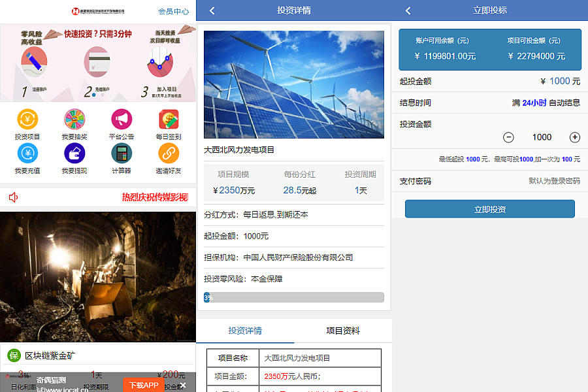The width and height of the screenshot is (588, 392).
Task: Click 分红方式: 每日返息,到期还本 row
Action: tap(293, 215)
